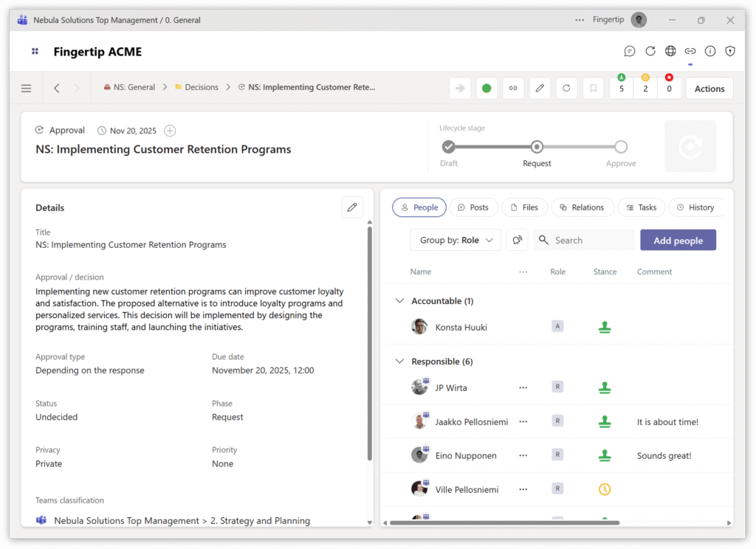Click the notify people icon beside Group by
Image resolution: width=756 pixels, height=549 pixels.
[x=518, y=240]
